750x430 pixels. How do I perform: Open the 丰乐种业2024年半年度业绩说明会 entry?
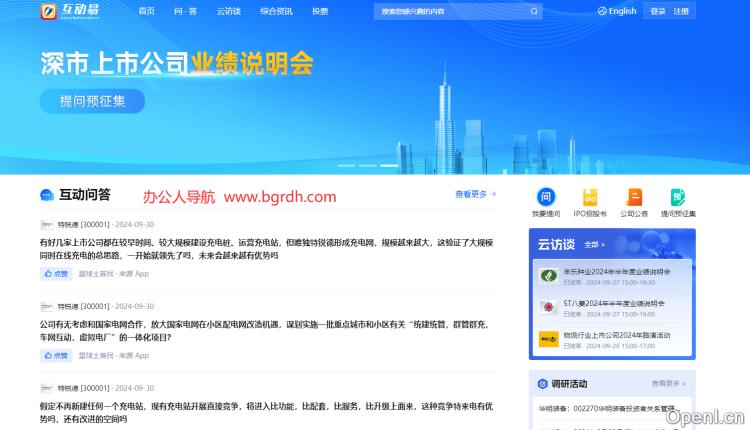[617, 272]
